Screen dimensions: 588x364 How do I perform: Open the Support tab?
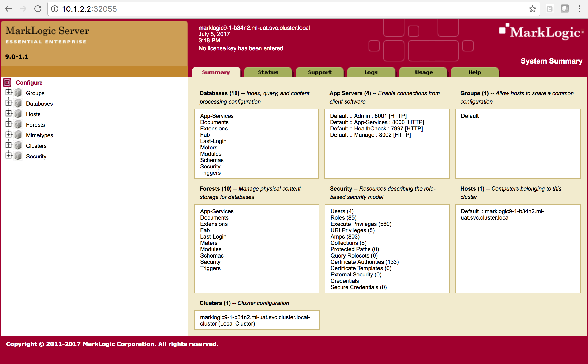(319, 72)
